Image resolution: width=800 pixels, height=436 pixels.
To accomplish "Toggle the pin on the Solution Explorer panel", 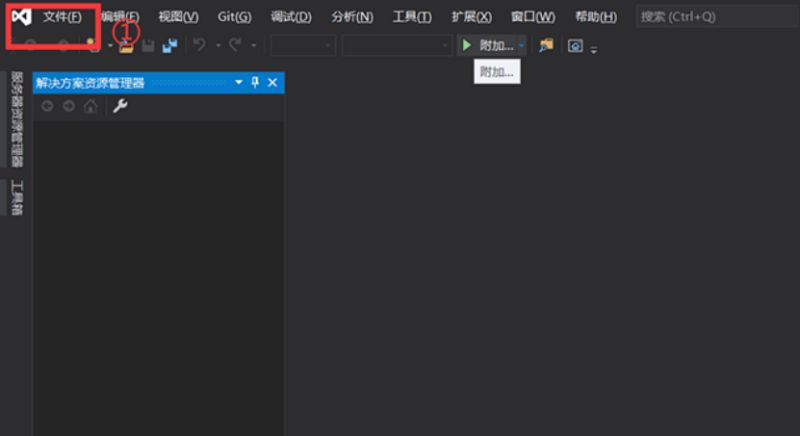I will click(255, 83).
